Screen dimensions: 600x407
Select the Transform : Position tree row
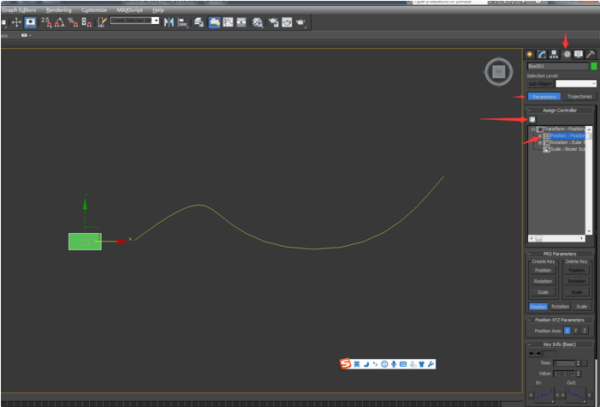point(561,129)
